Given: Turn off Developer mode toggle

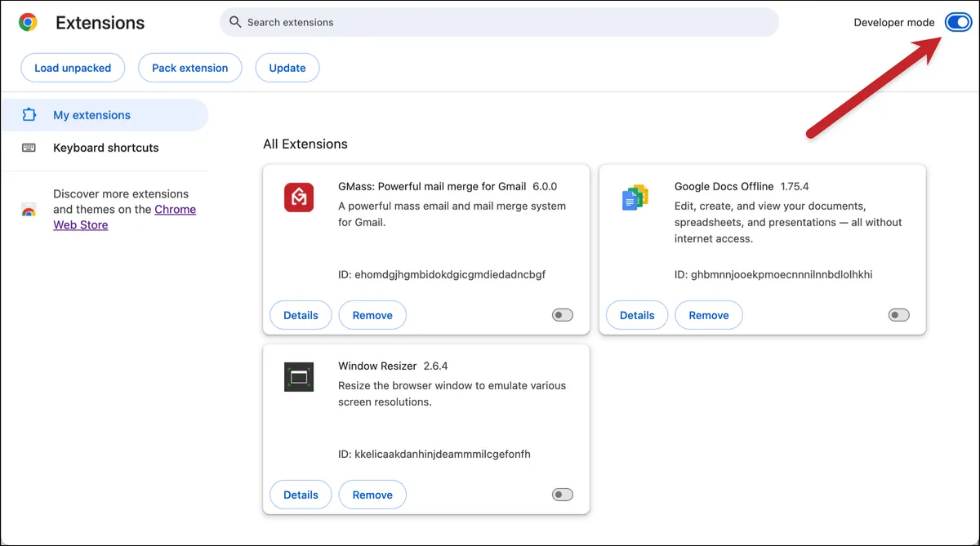Looking at the screenshot, I should pos(958,22).
